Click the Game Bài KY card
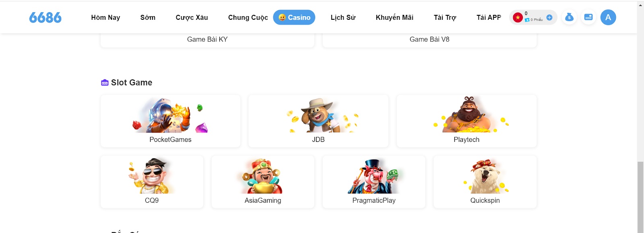 [207, 40]
